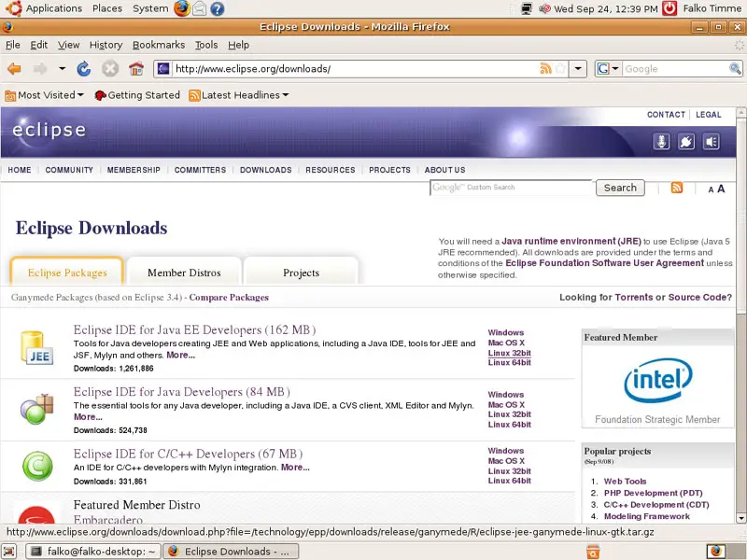Open the History menu
Screen dimensions: 747x560
click(x=106, y=45)
